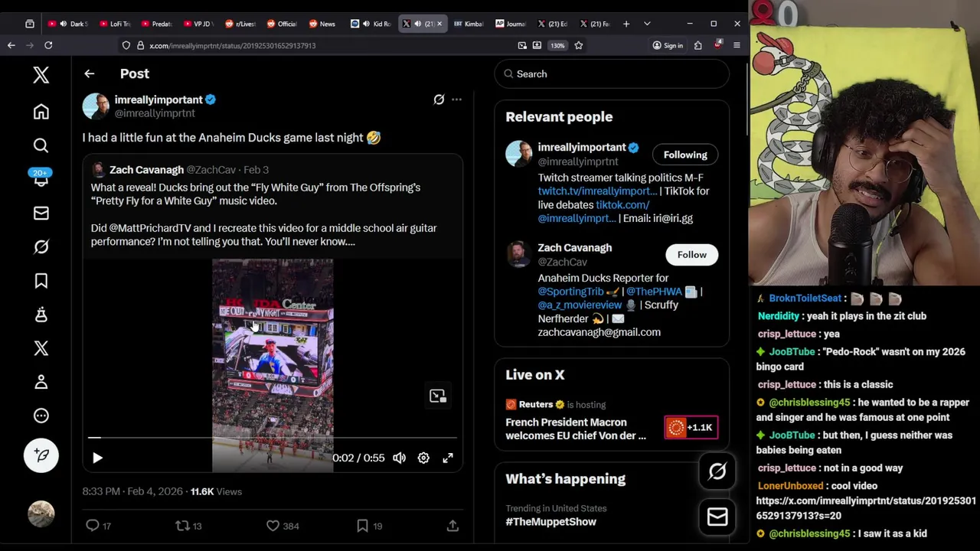This screenshot has width=980, height=551.
Task: Enter video fullscreen mode
Action: (x=448, y=458)
